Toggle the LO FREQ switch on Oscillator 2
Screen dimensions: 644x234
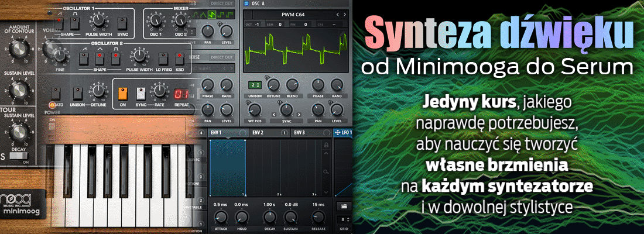click(x=163, y=59)
